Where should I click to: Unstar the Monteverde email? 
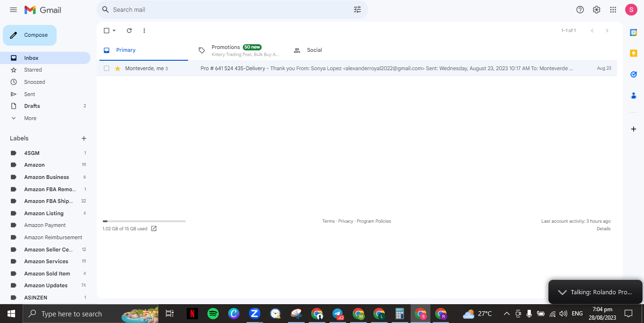click(118, 68)
